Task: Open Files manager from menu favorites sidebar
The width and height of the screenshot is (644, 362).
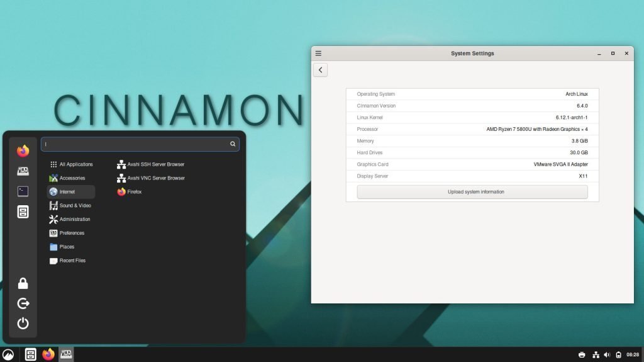Action: pyautogui.click(x=23, y=212)
